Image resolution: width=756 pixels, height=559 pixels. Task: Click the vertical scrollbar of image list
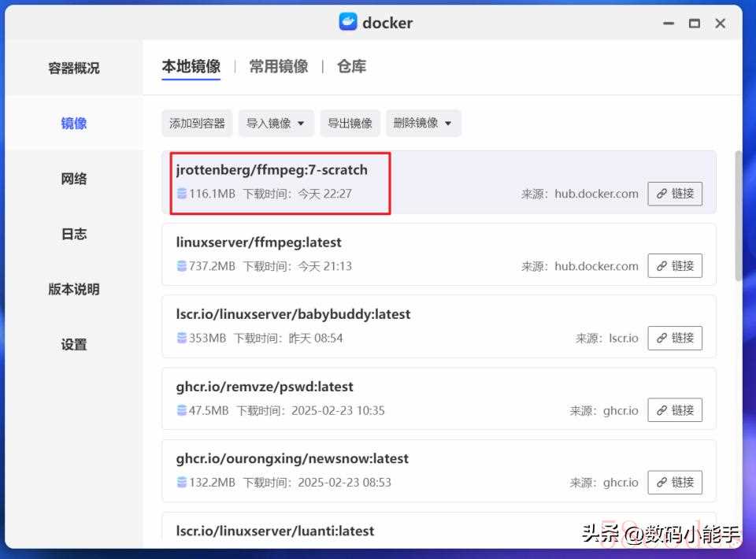pos(738,217)
